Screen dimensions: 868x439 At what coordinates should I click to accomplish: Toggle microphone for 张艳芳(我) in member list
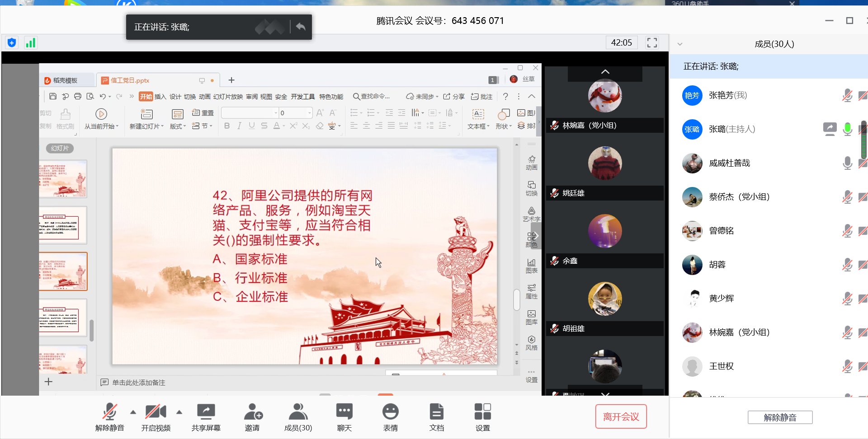tap(848, 95)
